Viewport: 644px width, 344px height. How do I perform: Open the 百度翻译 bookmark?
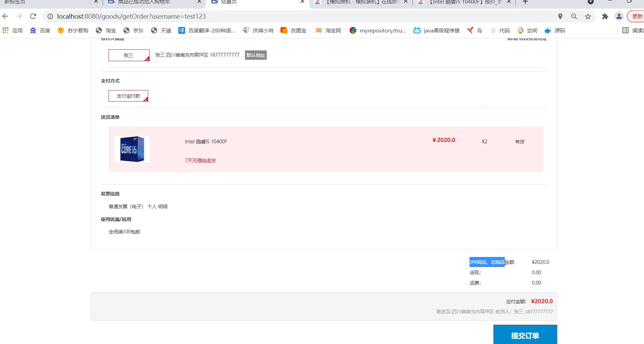click(x=207, y=30)
